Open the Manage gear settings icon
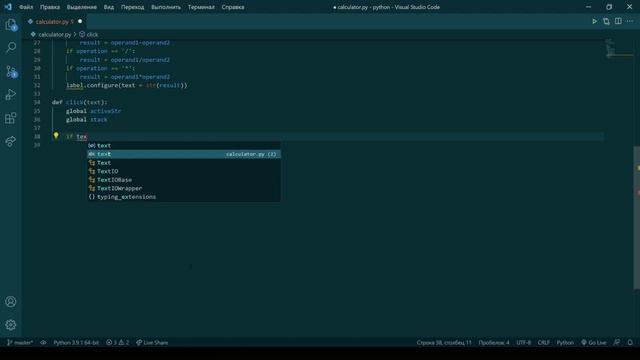This screenshot has height=360, width=640. pyautogui.click(x=11, y=325)
